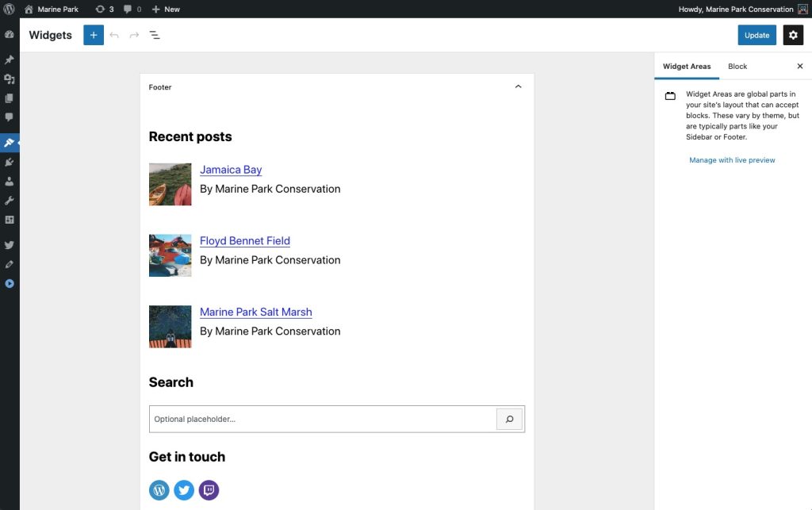Screen dimensions: 812x510
Task: Select the Tools wrench icon
Action: point(9,200)
